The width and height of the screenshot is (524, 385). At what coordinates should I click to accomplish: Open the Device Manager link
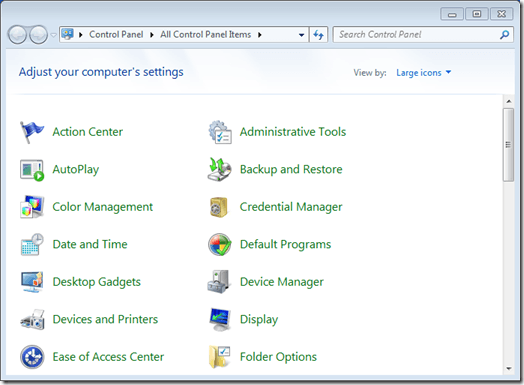point(282,282)
